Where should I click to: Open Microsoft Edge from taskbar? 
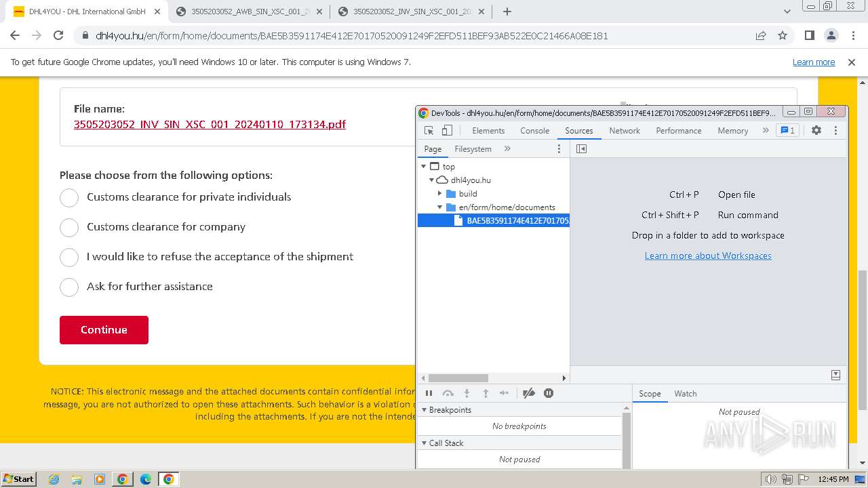pyautogui.click(x=146, y=479)
